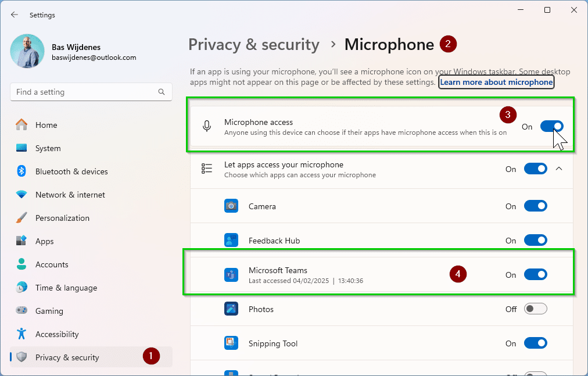Disable microphone access for Microsoft Teams
The height and width of the screenshot is (376, 588).
click(x=535, y=275)
